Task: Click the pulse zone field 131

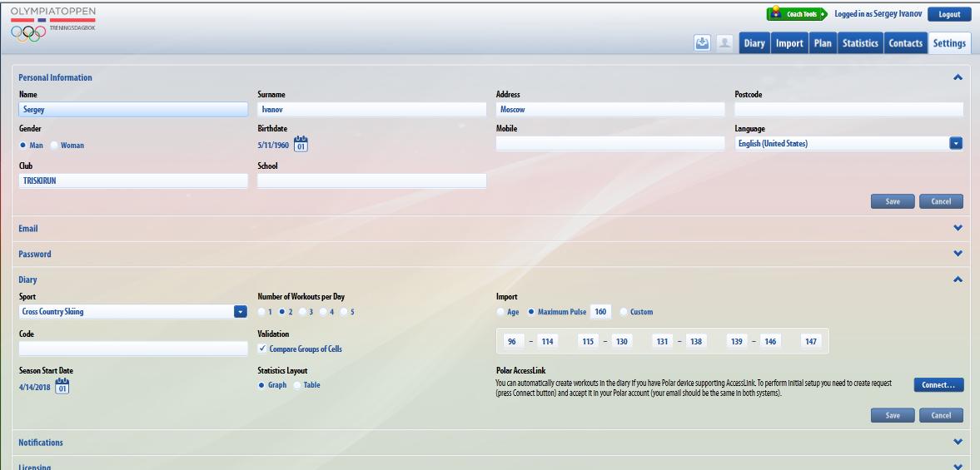Action: pos(663,341)
